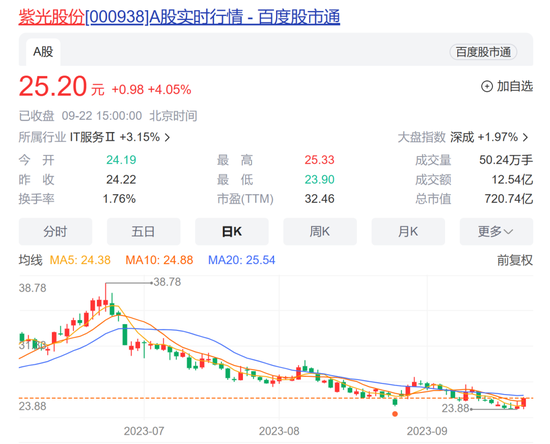The height and width of the screenshot is (444, 550).
Task: Select the 日K chart tab
Action: coord(232,231)
